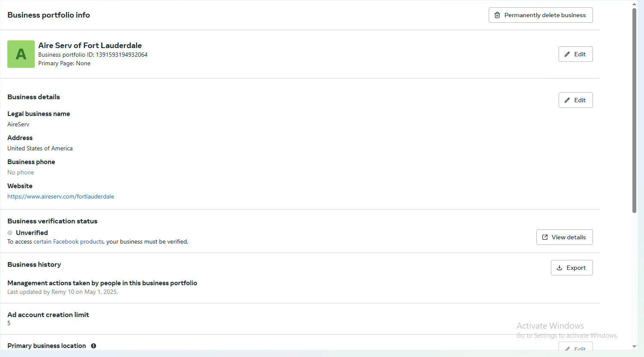Open the aireserv.com/fortlauderdale website link
The image size is (644, 357).
60,196
